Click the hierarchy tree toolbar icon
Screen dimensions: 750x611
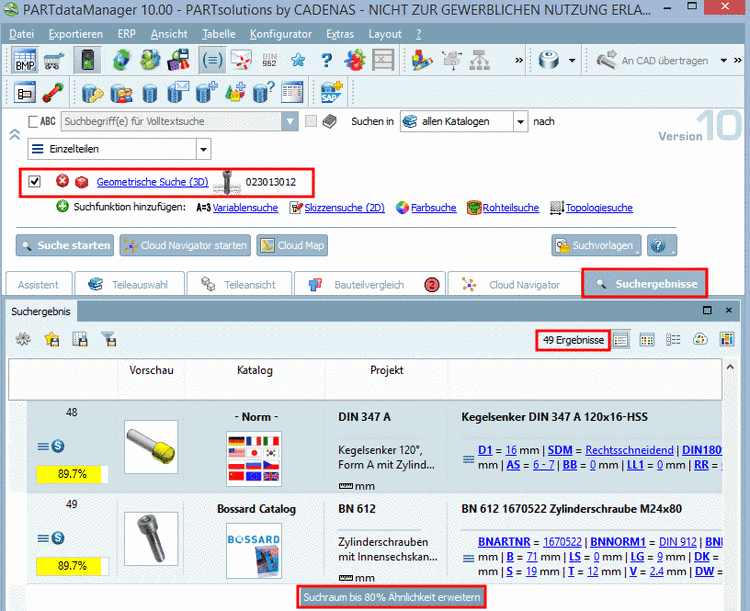(x=479, y=60)
